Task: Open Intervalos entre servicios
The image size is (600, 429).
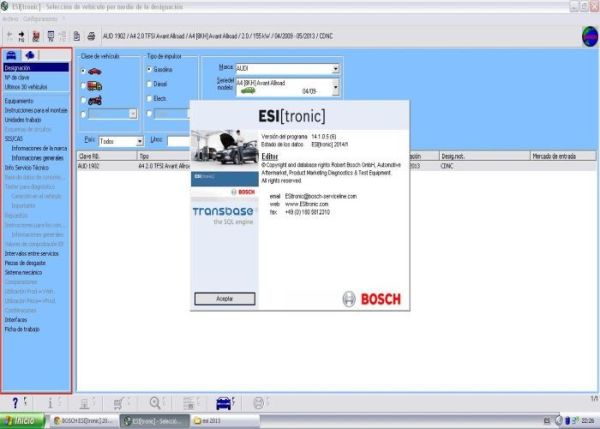Action: click(x=31, y=253)
